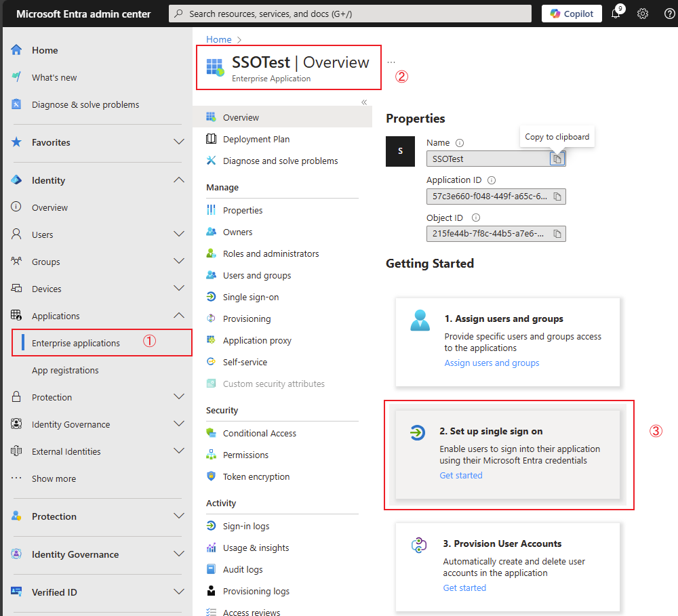Click the Microsoft Entra admin center title
Image resolution: width=678 pixels, height=616 pixels.
click(x=83, y=14)
